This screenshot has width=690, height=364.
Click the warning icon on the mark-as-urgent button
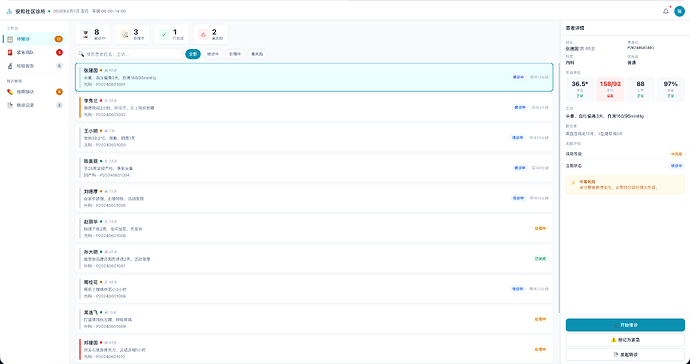click(614, 340)
